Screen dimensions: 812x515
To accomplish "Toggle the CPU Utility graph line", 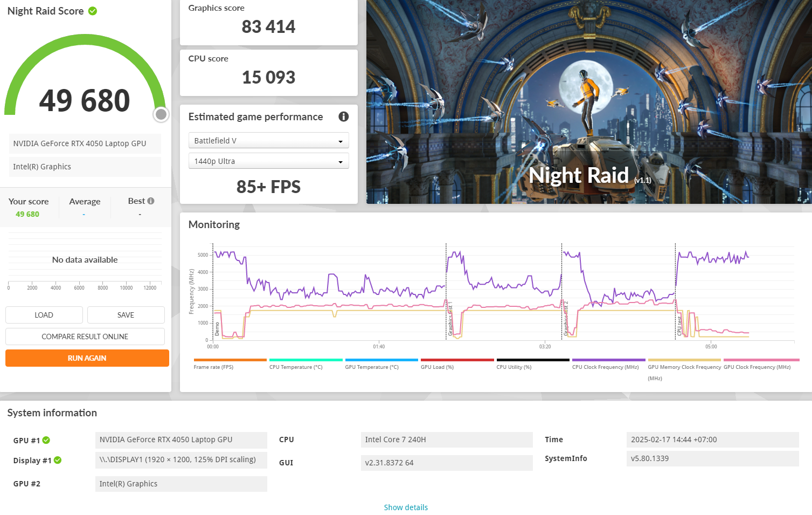I will point(532,359).
